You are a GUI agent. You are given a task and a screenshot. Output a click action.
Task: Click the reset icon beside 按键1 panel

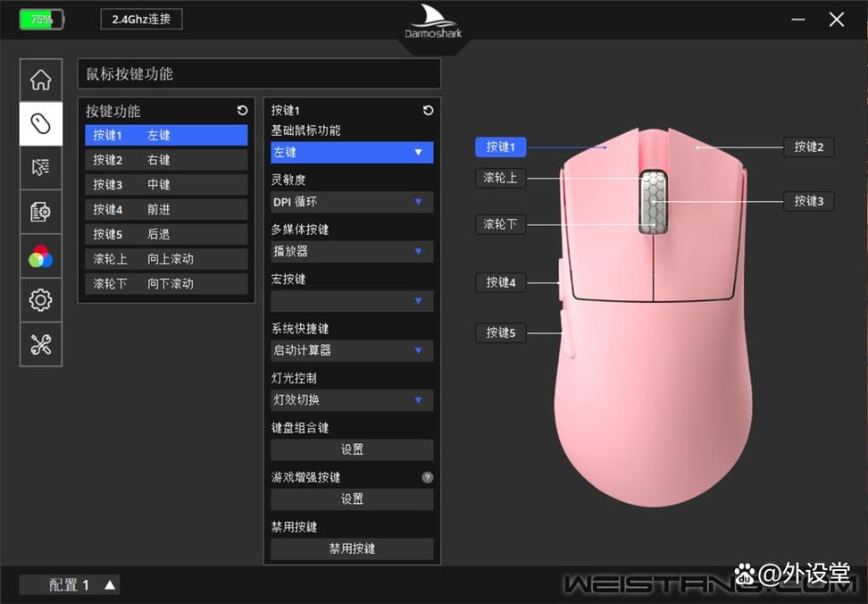[428, 111]
